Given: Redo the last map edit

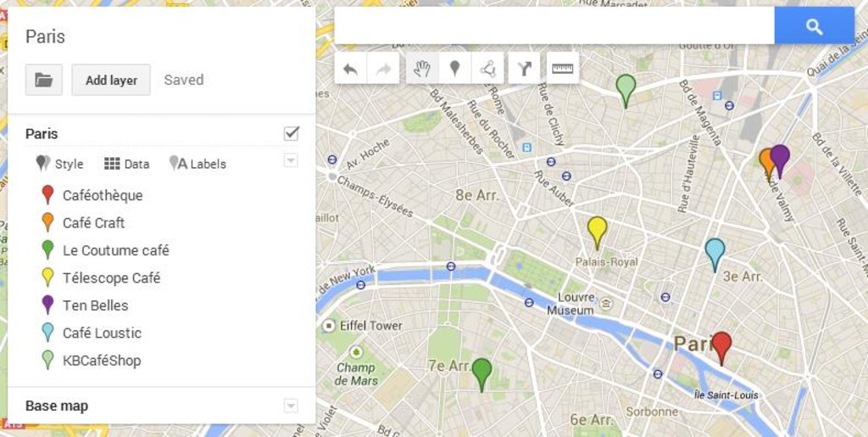Looking at the screenshot, I should point(383,68).
